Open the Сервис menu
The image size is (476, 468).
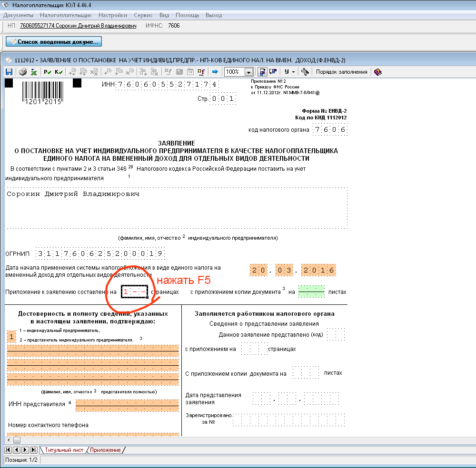tap(143, 15)
